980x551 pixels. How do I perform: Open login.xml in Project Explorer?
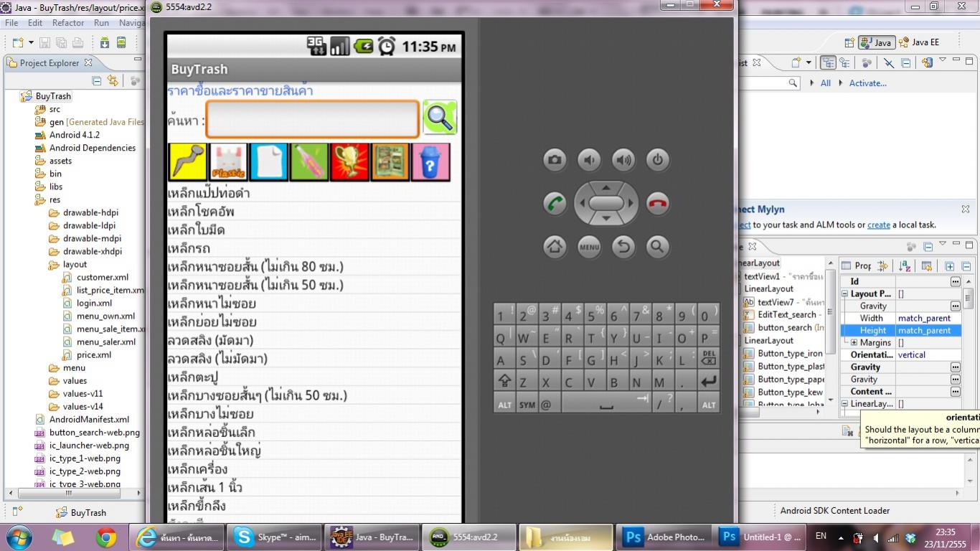pyautogui.click(x=94, y=303)
